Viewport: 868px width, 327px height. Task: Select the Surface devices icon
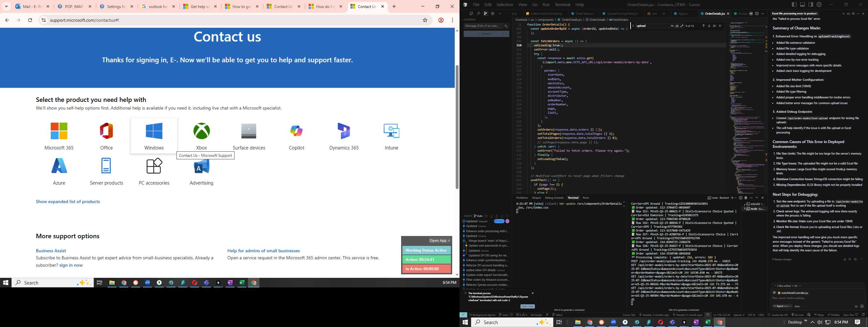(x=249, y=131)
